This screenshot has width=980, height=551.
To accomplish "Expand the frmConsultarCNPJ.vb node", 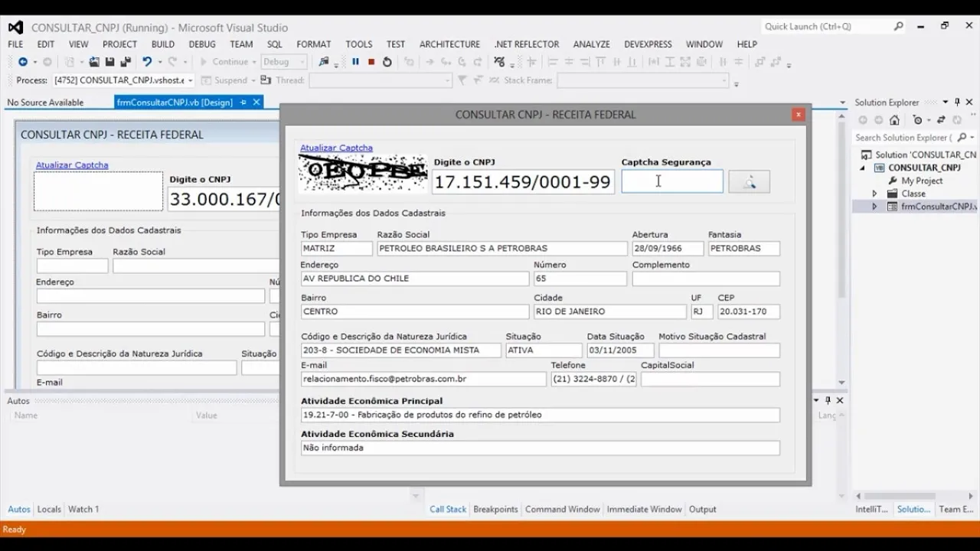I will coord(874,207).
